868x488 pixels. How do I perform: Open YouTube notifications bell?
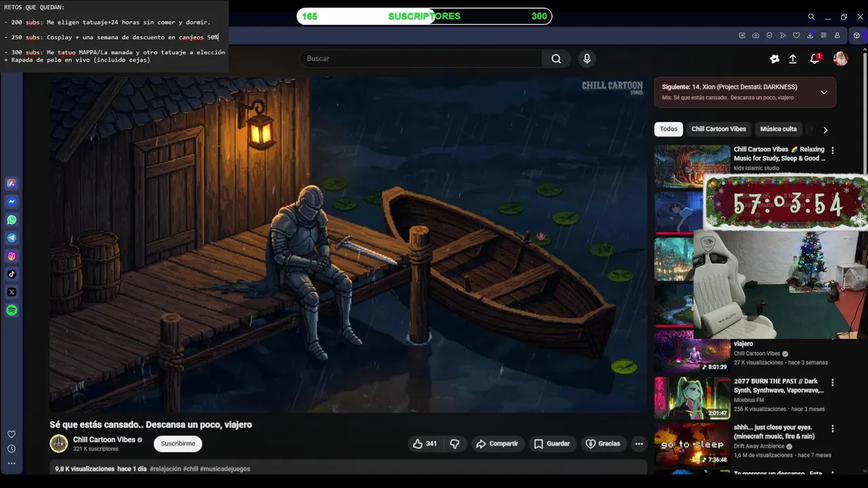coord(815,59)
